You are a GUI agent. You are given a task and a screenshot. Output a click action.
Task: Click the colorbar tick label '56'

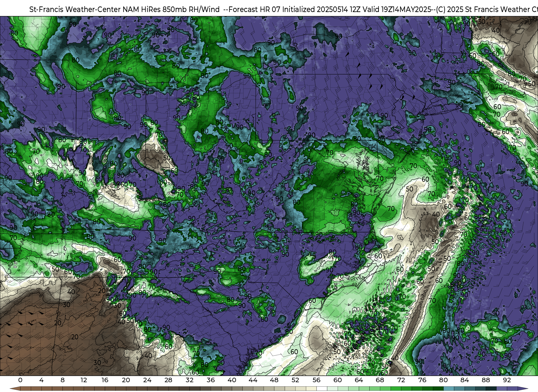point(316,380)
